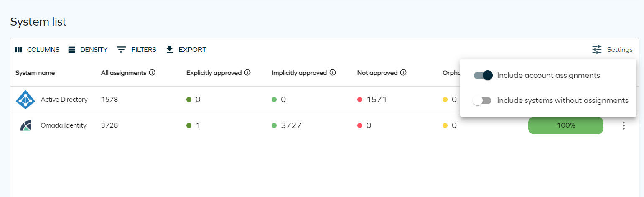
Task: Click the Active Directory system name
Action: (64, 100)
